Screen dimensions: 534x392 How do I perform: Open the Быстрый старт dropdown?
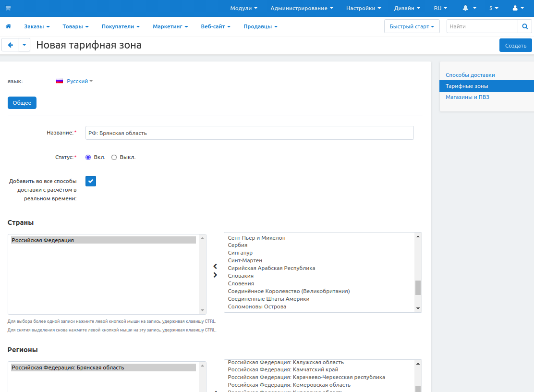tap(412, 26)
